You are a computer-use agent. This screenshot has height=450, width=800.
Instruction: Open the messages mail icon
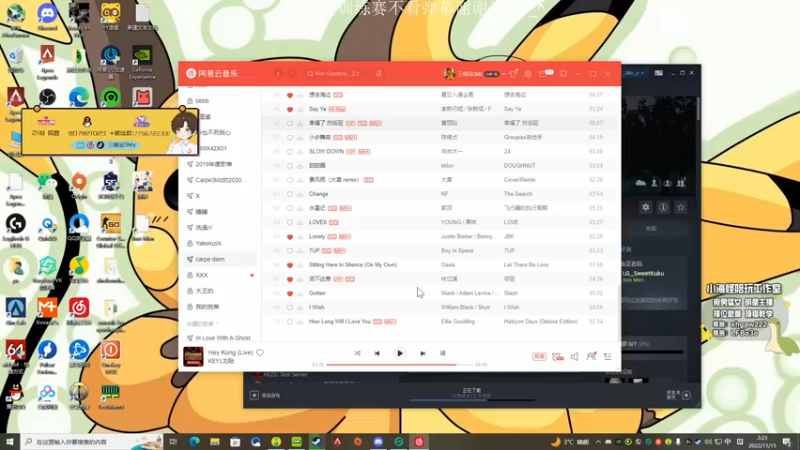point(543,73)
